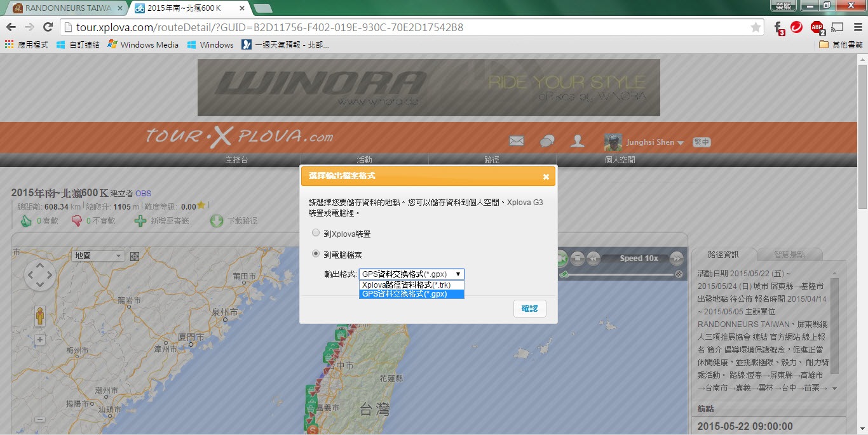Open the OBS creator link
The height and width of the screenshot is (435, 868).
(143, 194)
